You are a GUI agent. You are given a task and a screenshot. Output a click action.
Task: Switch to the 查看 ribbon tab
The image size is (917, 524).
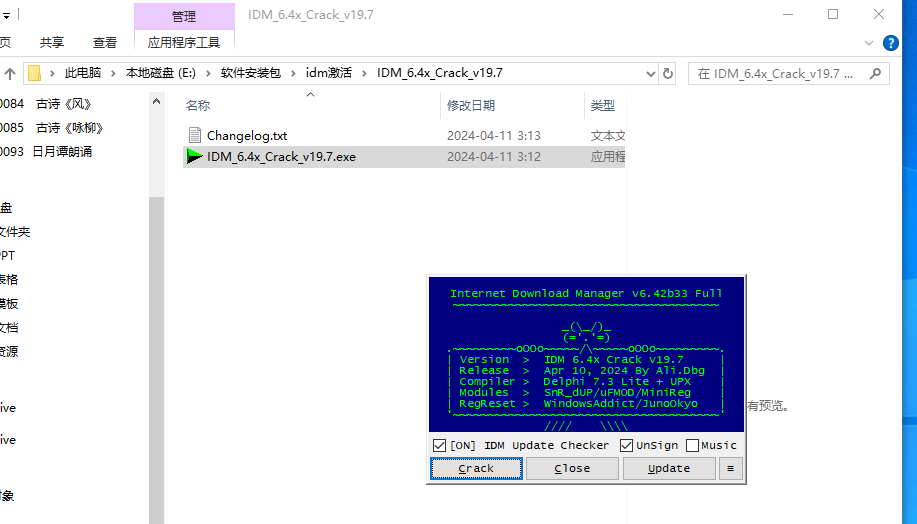105,42
